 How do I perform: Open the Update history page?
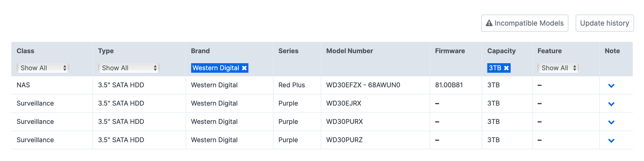(604, 23)
